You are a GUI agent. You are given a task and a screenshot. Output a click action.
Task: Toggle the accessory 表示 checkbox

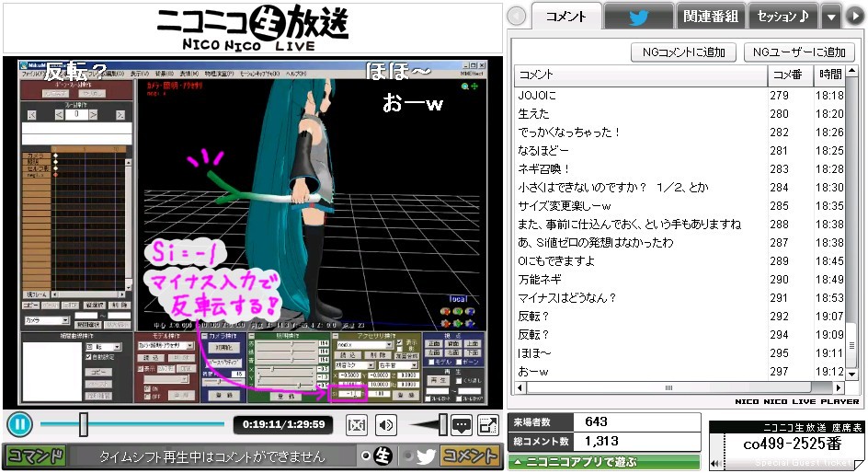tap(399, 343)
